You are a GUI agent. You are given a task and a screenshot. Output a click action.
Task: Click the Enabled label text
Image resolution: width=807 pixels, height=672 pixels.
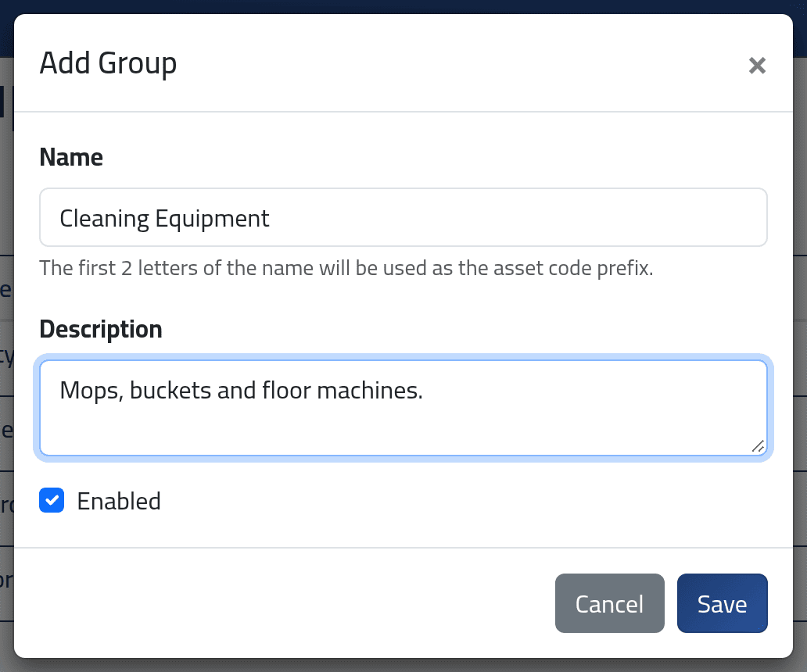point(119,501)
